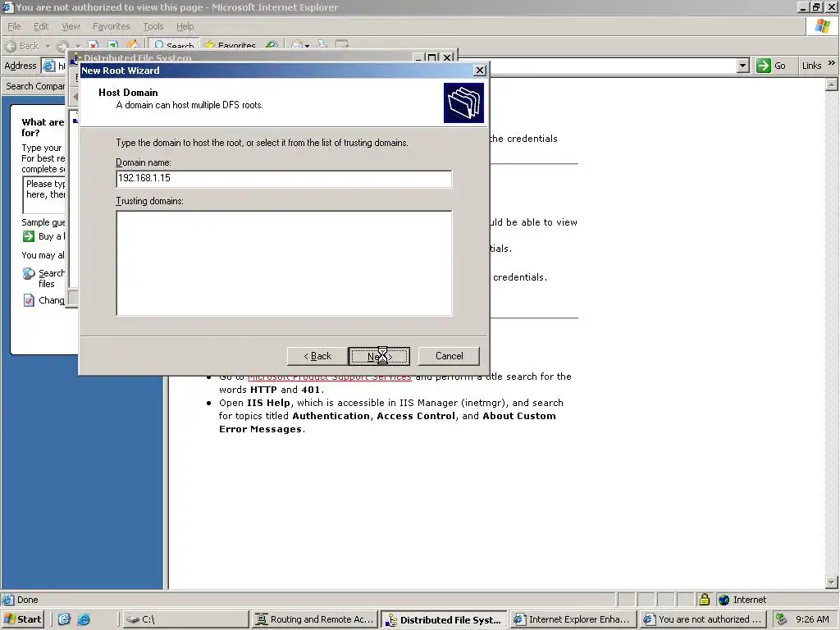Click the Next button in the wizard

(379, 356)
